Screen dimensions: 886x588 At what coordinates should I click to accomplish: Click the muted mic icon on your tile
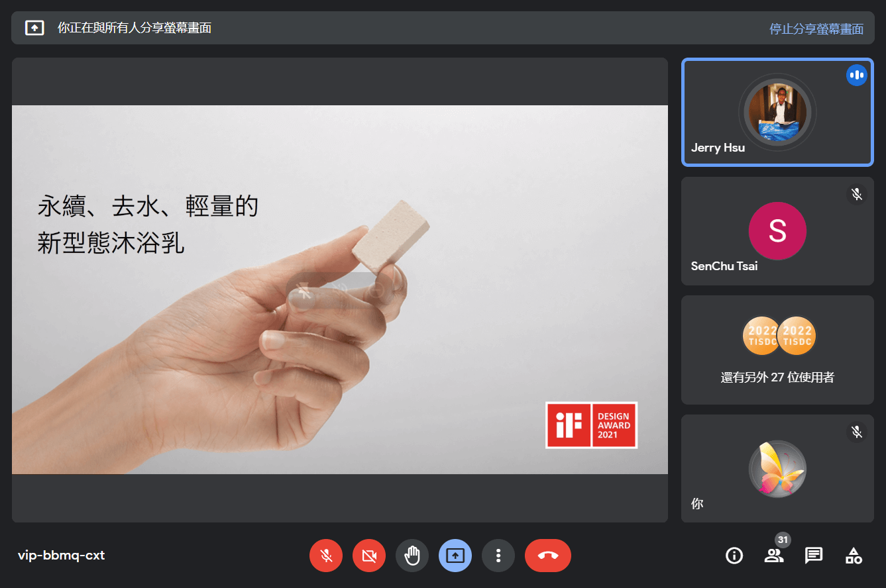tap(856, 432)
